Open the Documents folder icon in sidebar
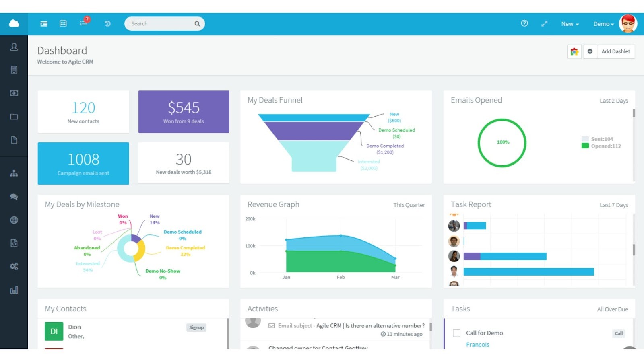Image resolution: width=644 pixels, height=362 pixels. pyautogui.click(x=14, y=116)
